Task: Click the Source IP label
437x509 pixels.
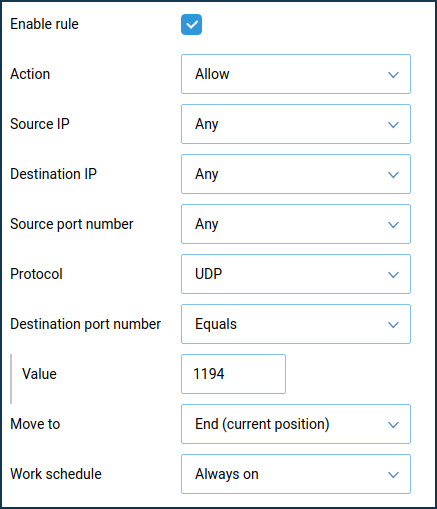Action: click(40, 124)
